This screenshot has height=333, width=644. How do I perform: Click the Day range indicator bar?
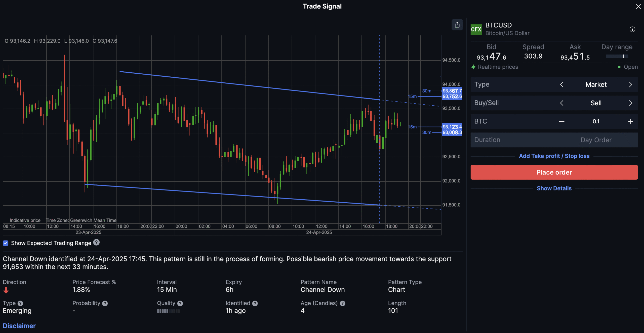click(617, 56)
